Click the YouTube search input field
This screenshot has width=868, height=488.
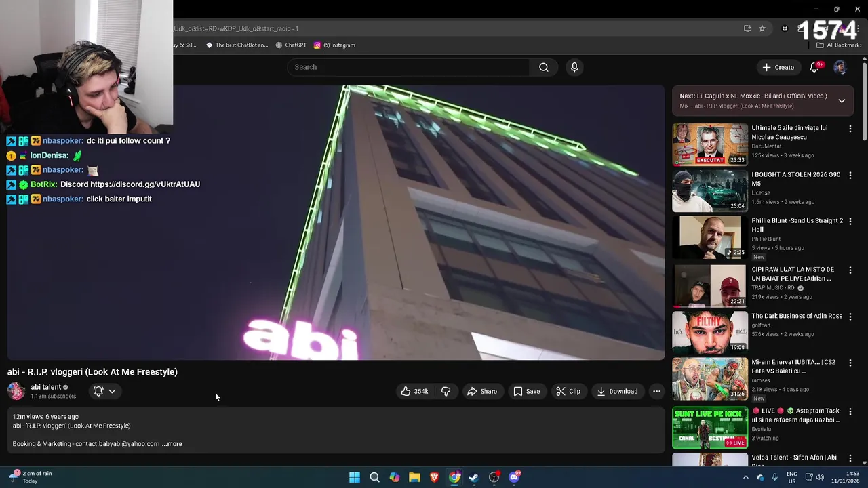tap(409, 67)
